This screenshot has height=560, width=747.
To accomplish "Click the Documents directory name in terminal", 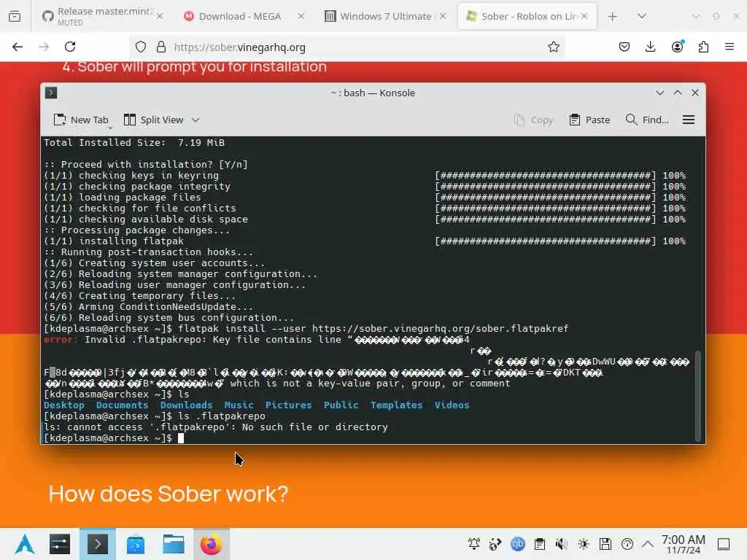I will (122, 405).
